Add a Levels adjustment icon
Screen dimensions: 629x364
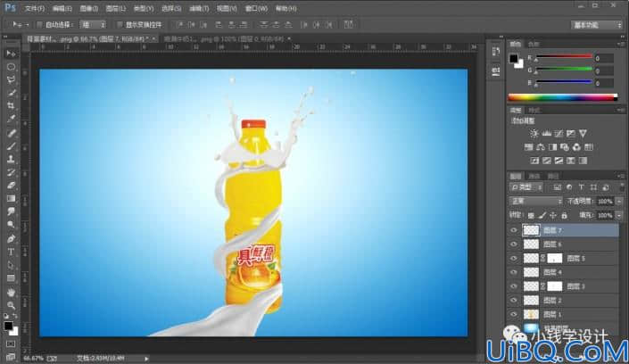[x=546, y=133]
